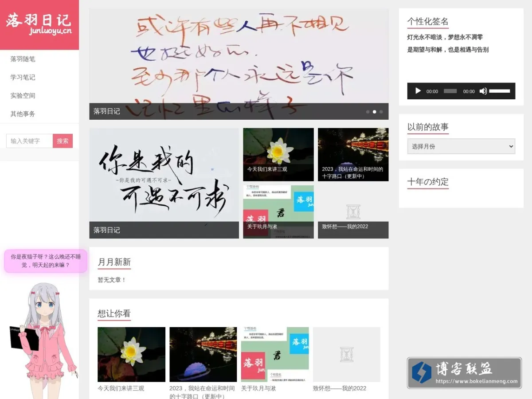Open link 今天我们来讲三观 under 想让你看
This screenshot has width=532, height=399.
click(121, 388)
